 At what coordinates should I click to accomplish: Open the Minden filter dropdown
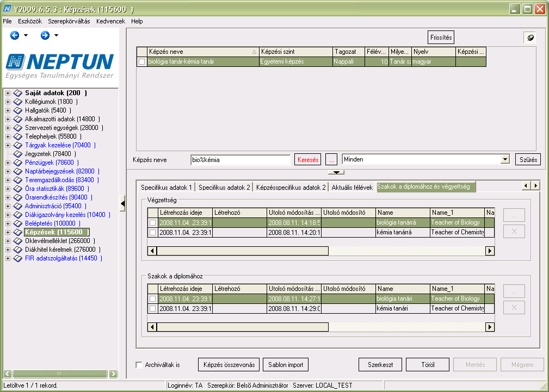click(504, 160)
